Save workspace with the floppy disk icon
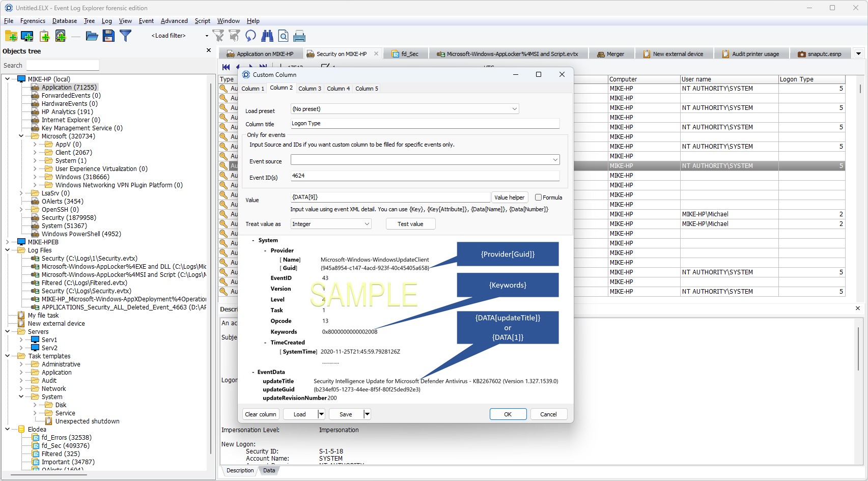Image resolution: width=868 pixels, height=481 pixels. [108, 36]
